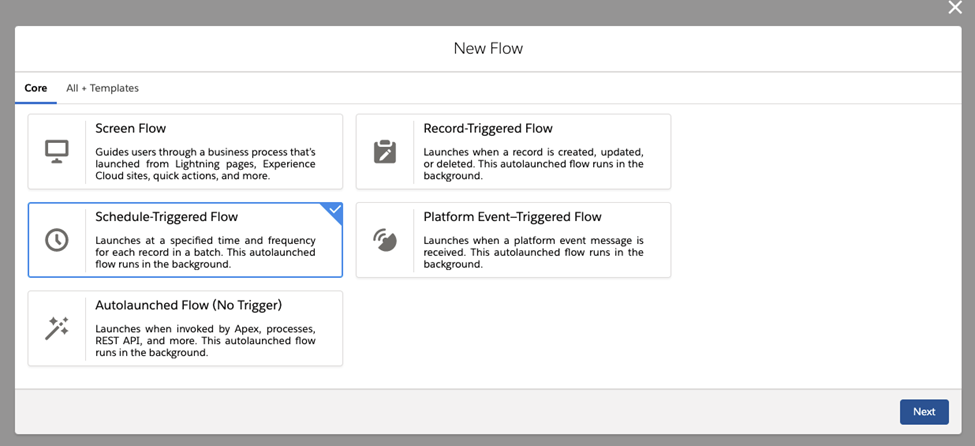975x446 pixels.
Task: Click the Screen Flow description text
Action: [205, 164]
